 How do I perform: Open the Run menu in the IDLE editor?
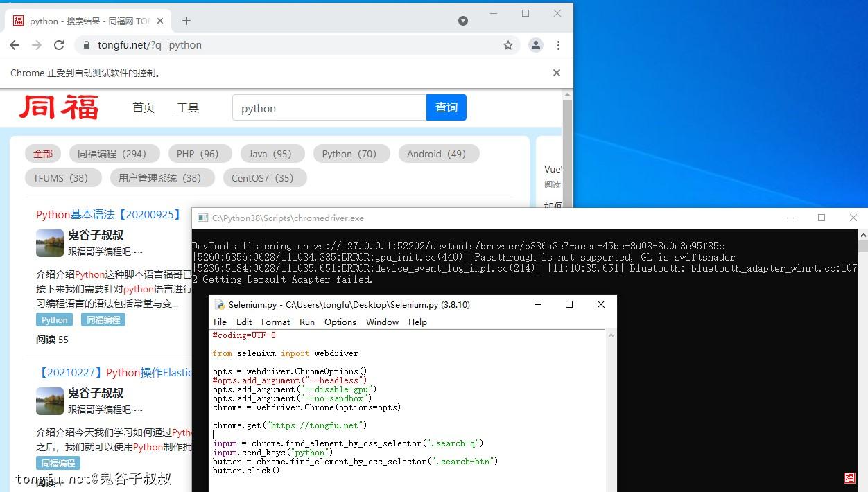(x=306, y=322)
